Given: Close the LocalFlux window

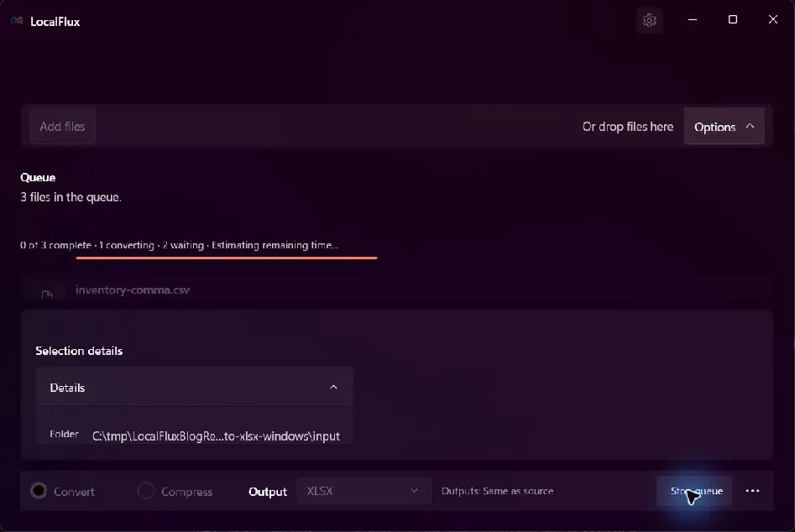Looking at the screenshot, I should (x=772, y=20).
